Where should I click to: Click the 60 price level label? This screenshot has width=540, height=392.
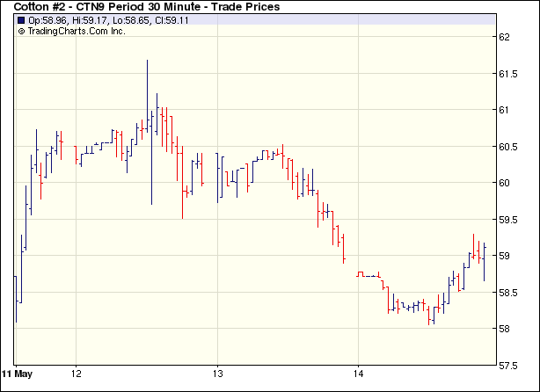(x=505, y=183)
